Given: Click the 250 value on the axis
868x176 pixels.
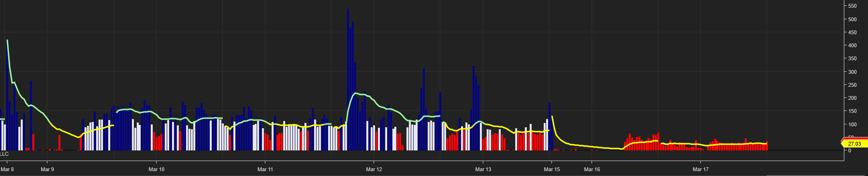Looking at the screenshot, I should (853, 85).
